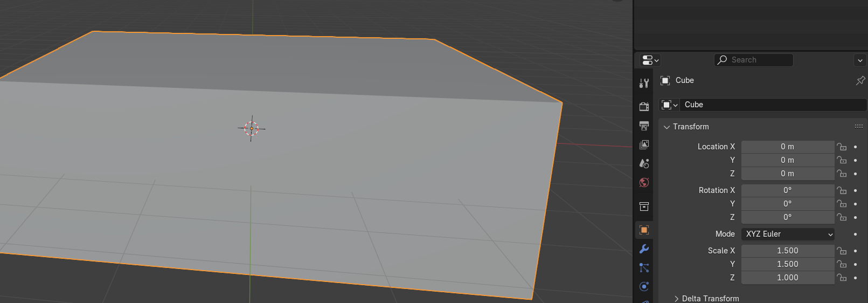
Task: Open the properties options dropdown arrow
Action: (x=860, y=60)
